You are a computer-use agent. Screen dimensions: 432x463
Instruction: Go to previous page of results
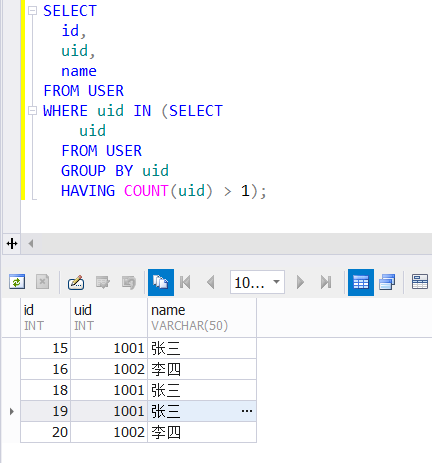tap(211, 282)
